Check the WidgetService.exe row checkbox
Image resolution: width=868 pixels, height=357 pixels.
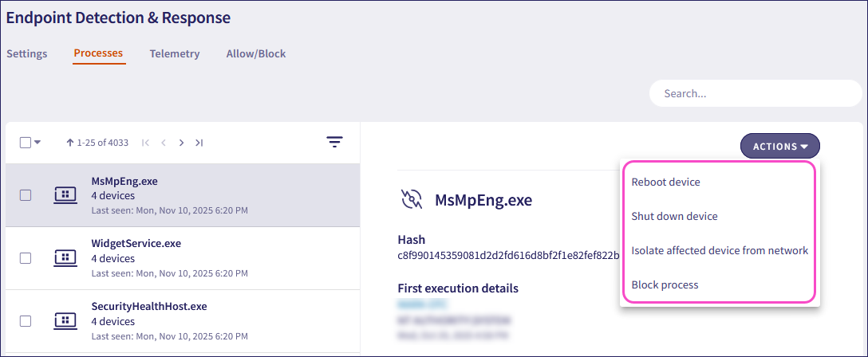26,258
